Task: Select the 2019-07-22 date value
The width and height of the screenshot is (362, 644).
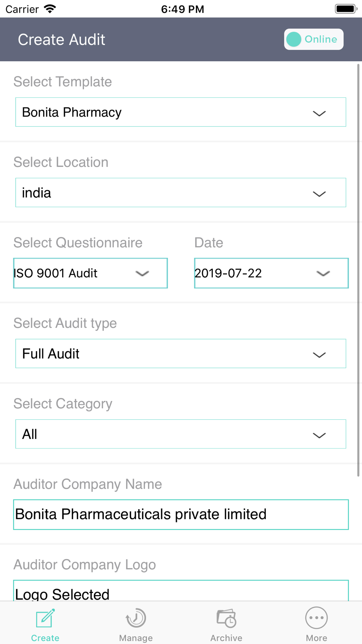Action: point(228,273)
